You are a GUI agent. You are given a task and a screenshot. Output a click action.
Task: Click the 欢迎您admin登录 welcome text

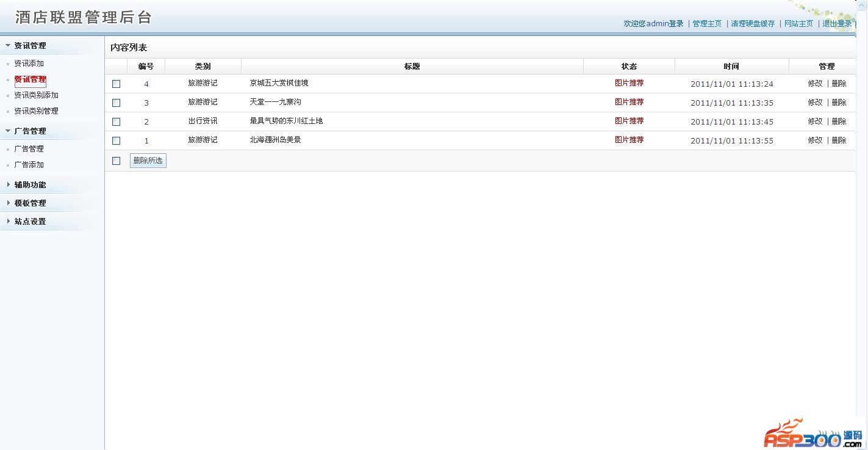(653, 24)
